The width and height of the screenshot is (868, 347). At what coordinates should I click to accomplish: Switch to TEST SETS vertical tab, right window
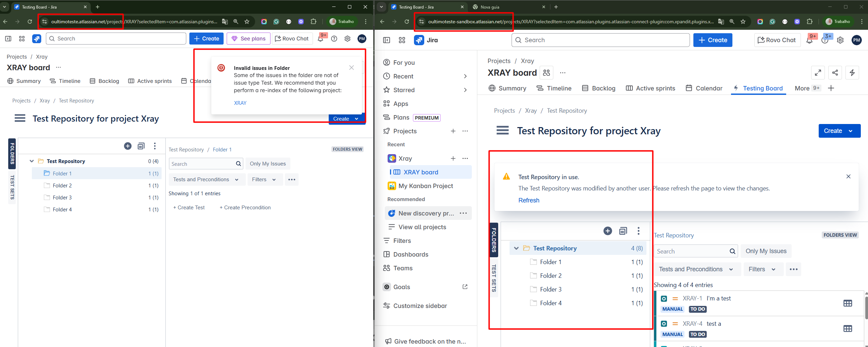[494, 278]
